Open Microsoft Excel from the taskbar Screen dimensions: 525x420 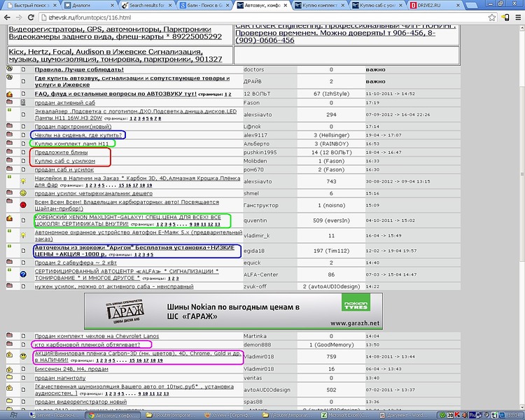click(x=346, y=416)
